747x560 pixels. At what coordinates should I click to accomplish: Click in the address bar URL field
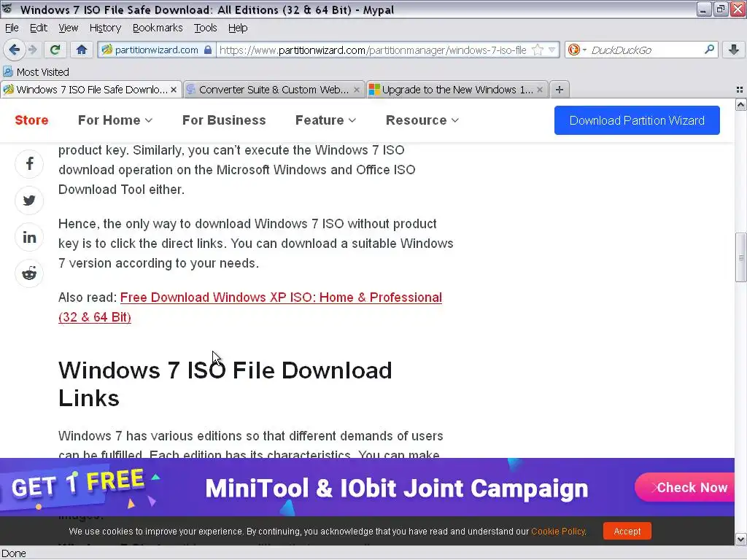coord(373,50)
